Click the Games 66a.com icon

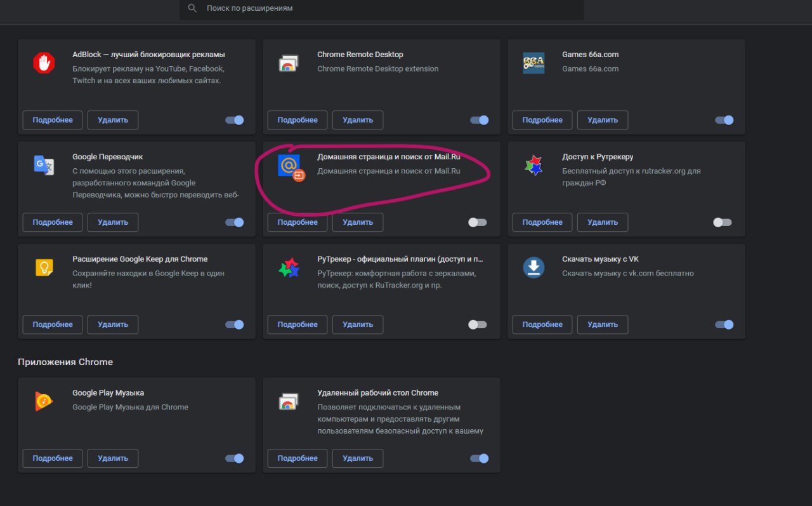pyautogui.click(x=534, y=63)
